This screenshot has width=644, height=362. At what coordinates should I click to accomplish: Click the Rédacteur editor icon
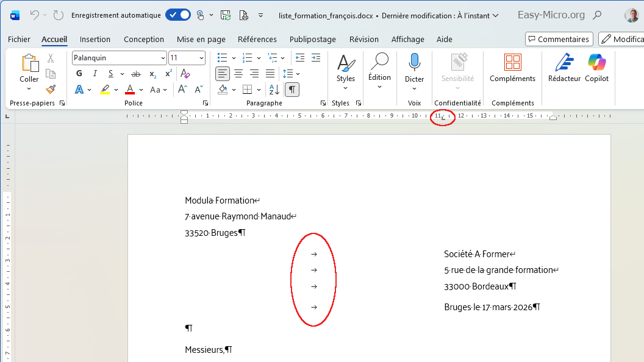click(563, 63)
